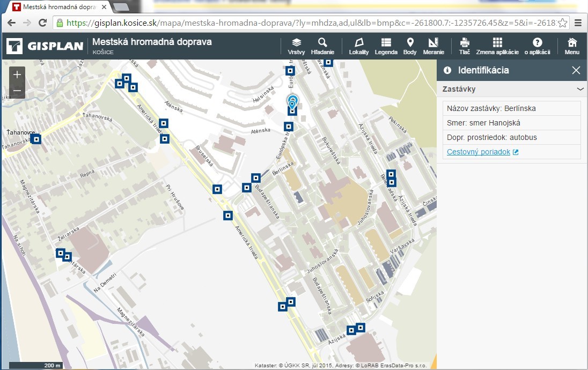
Task: Collapse the Zastávky section
Action: [x=580, y=89]
